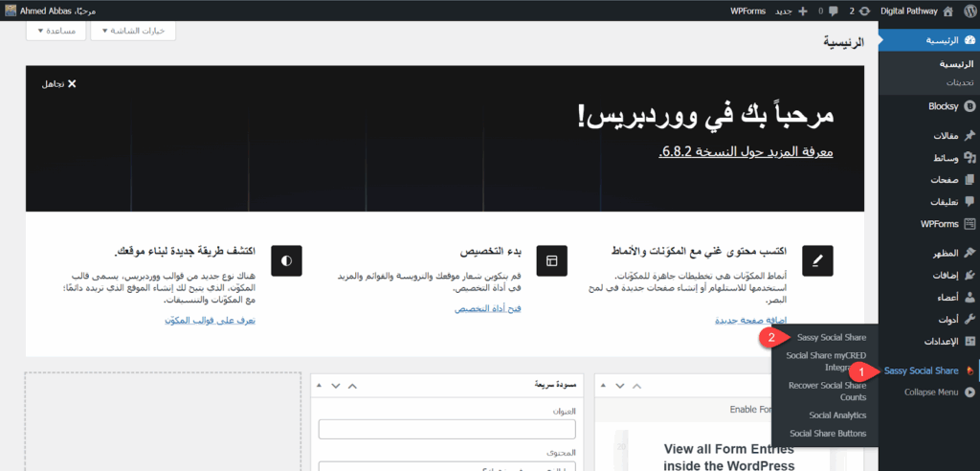The height and width of the screenshot is (471, 980).
Task: Open WPForms in the top admin bar
Action: (748, 11)
